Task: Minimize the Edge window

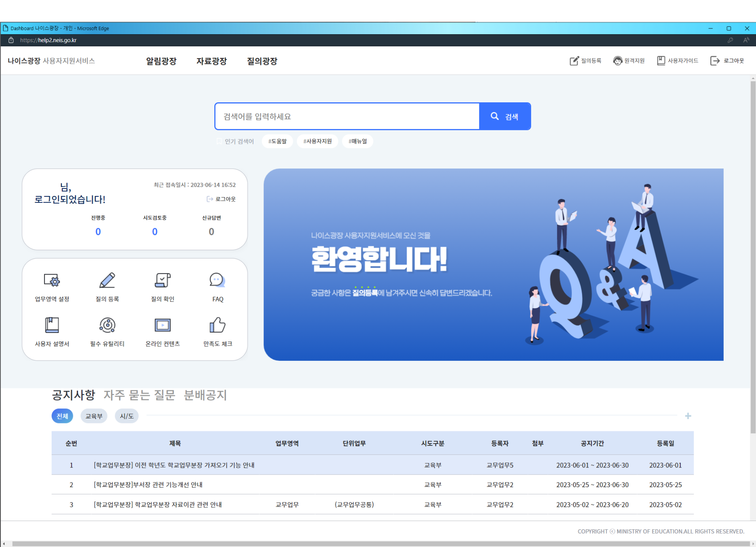Action: 711,28
